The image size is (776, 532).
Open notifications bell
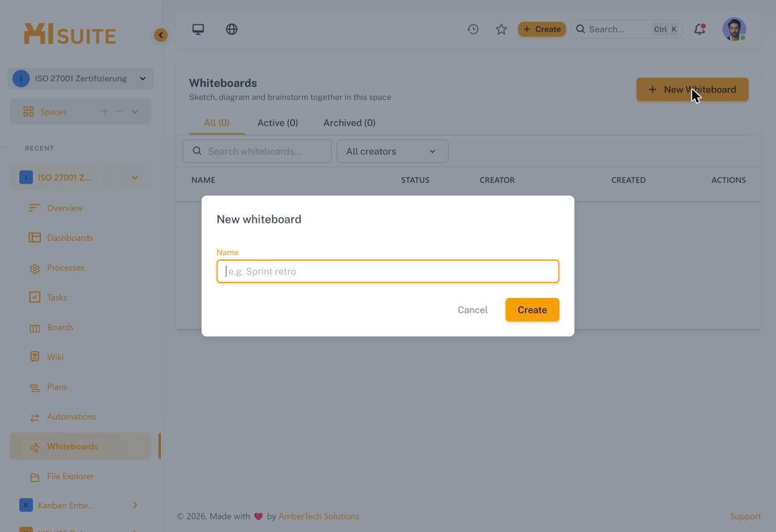coord(700,29)
